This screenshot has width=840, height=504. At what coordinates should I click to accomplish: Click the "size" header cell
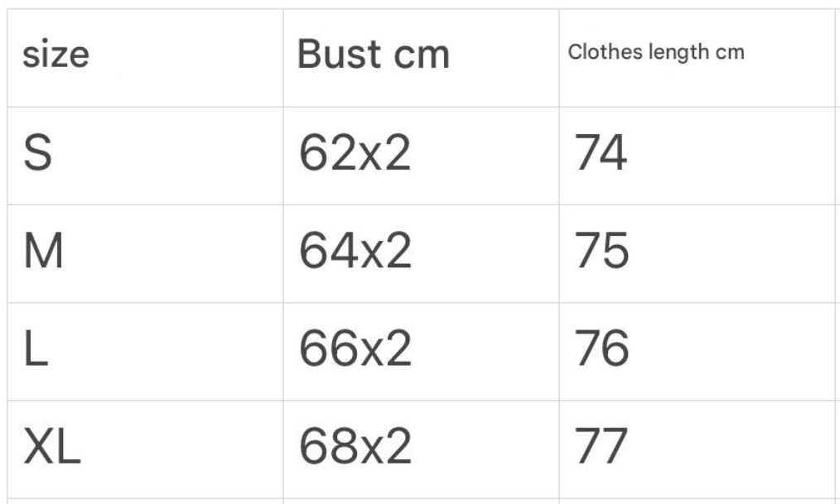[x=56, y=55]
